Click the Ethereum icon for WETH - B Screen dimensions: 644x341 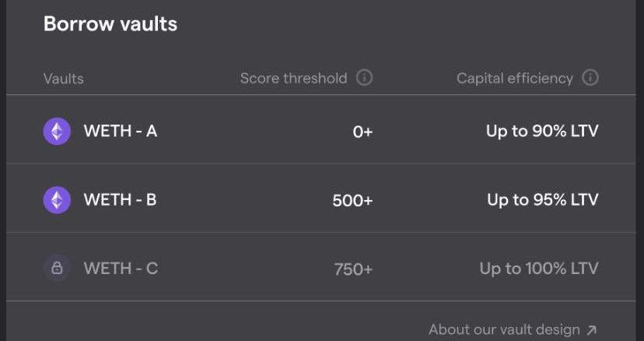coord(57,200)
